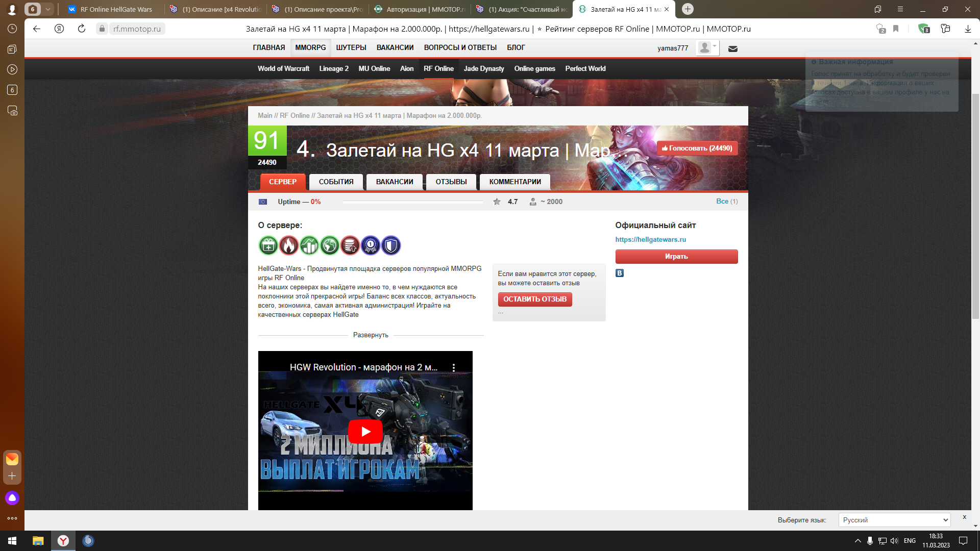Click the blue medal ribbon feature badge
The height and width of the screenshot is (551, 980).
pos(371,245)
